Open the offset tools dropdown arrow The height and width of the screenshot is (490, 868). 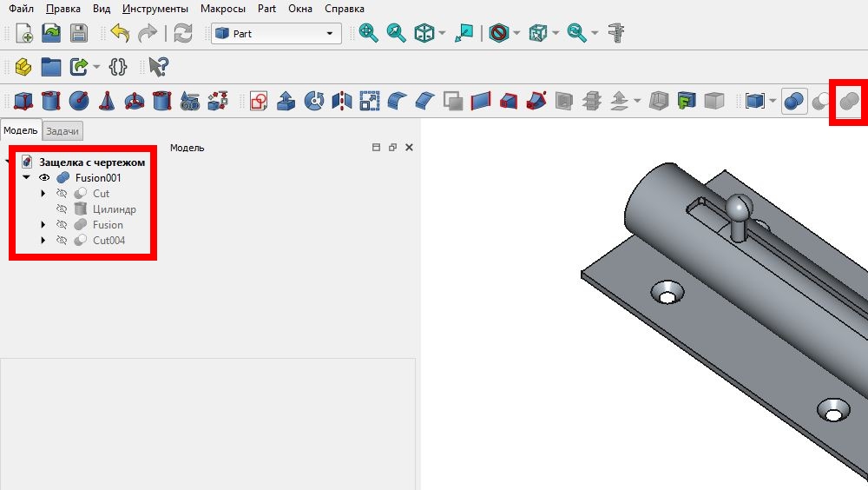(x=637, y=101)
